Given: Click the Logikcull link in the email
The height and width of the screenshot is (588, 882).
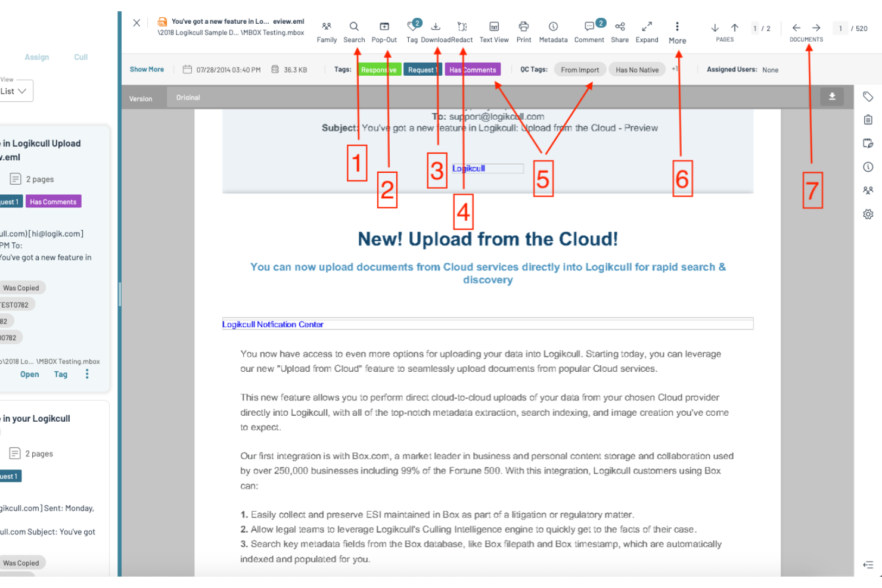Looking at the screenshot, I should pos(468,169).
